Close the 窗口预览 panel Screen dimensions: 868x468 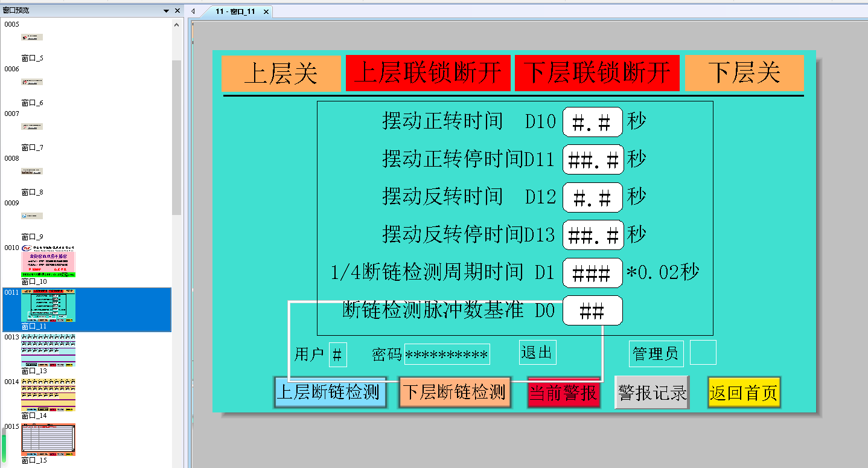point(177,11)
